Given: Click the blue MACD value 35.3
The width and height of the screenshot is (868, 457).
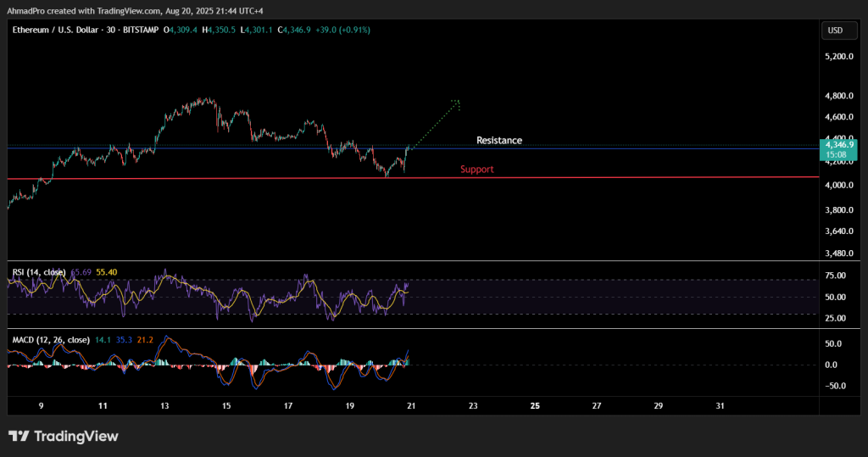Looking at the screenshot, I should (x=125, y=340).
